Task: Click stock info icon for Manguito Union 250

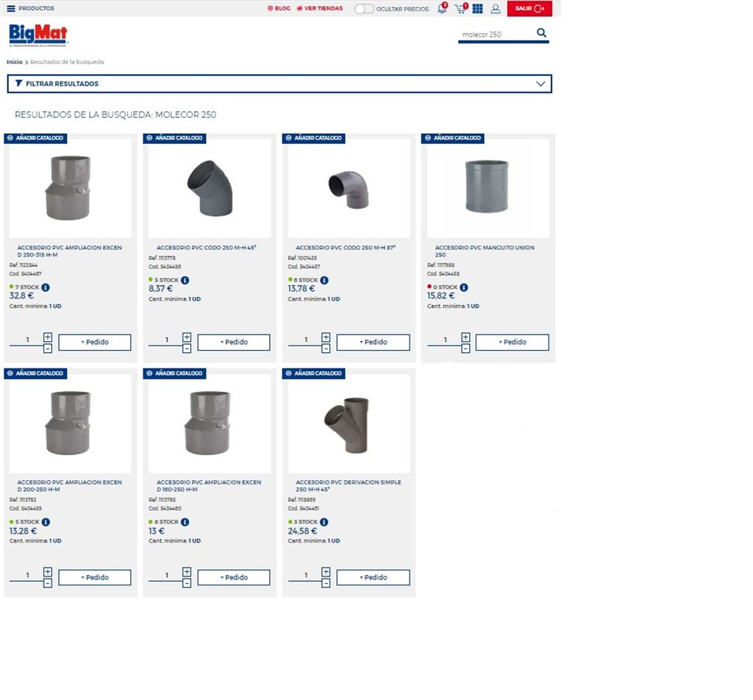Action: [x=464, y=287]
